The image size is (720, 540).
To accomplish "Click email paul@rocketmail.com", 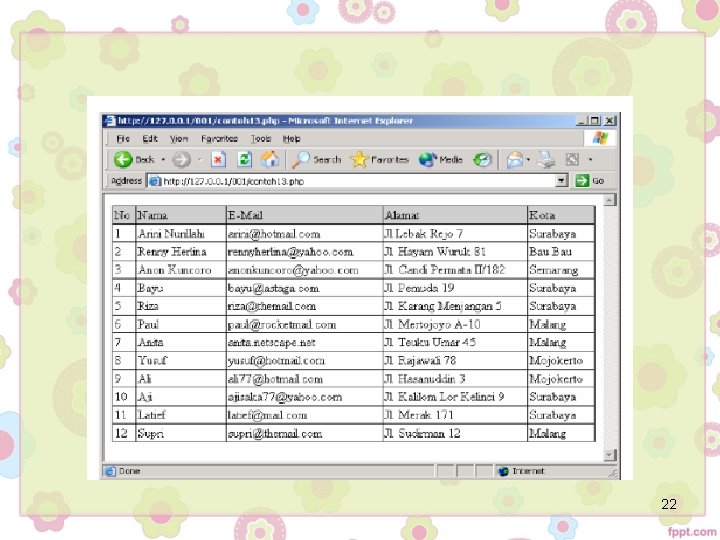I will point(282,325).
